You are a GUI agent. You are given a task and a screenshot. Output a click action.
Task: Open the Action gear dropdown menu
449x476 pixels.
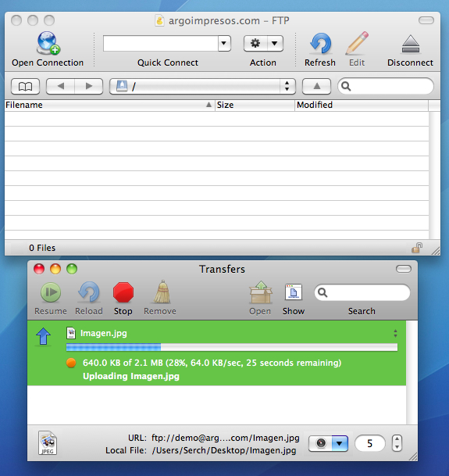point(263,44)
